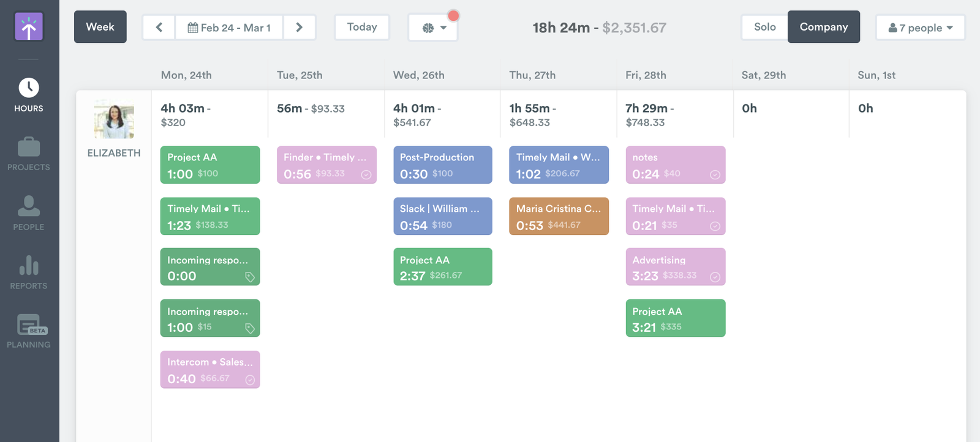Toggle check mark on Advertising entry

coord(715,277)
